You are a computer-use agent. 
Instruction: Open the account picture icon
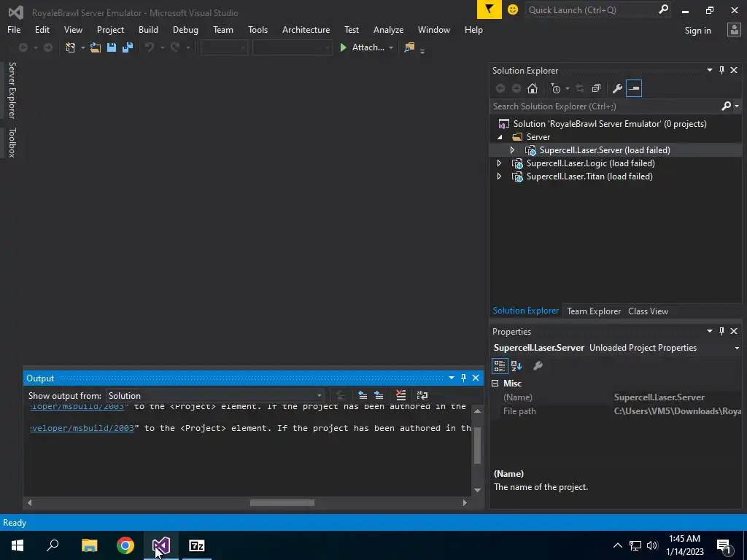[x=734, y=30]
